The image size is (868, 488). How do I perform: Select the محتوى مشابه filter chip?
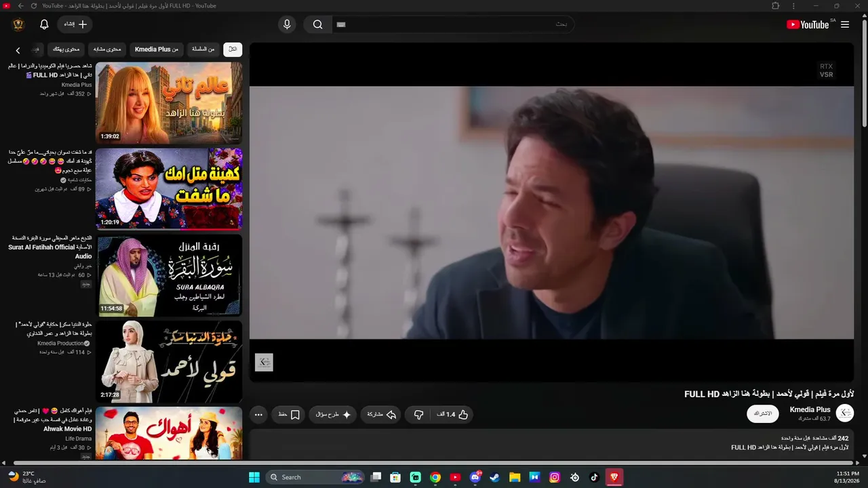pos(107,49)
